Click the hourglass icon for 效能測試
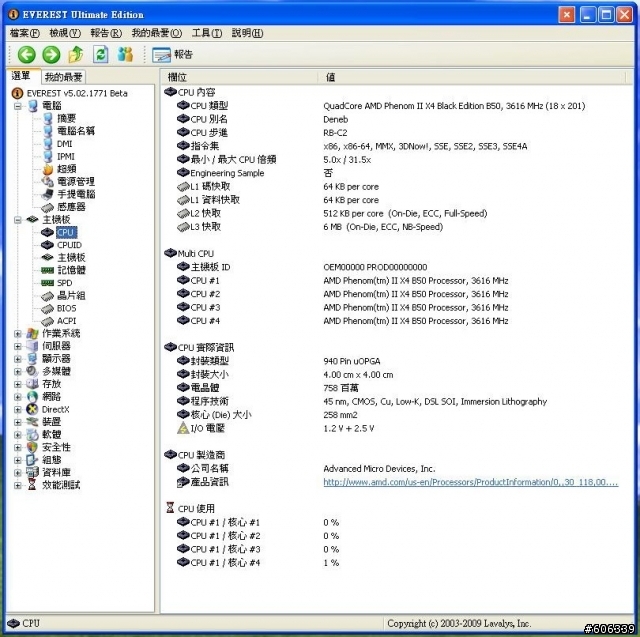Viewport: 640px width, 637px height. 32,485
